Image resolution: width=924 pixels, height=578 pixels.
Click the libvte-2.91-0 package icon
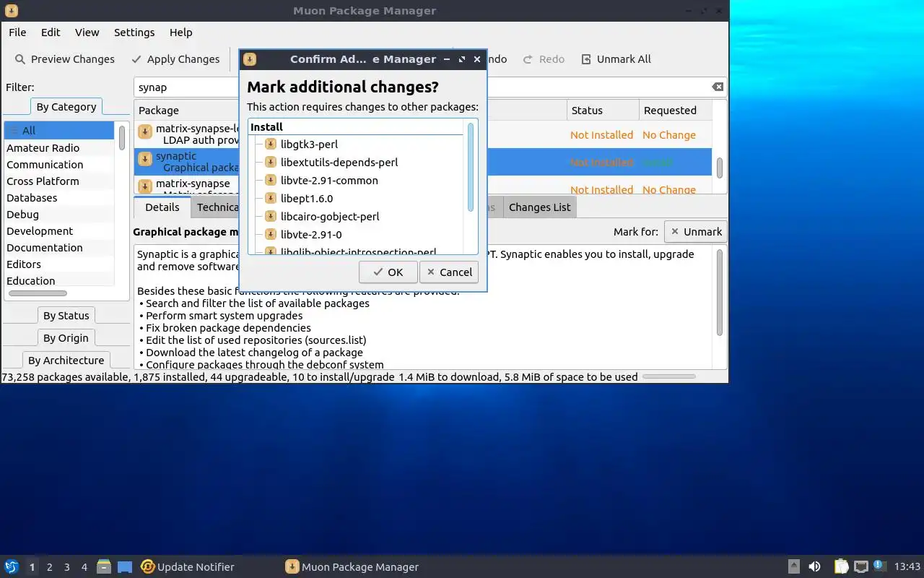tap(271, 234)
